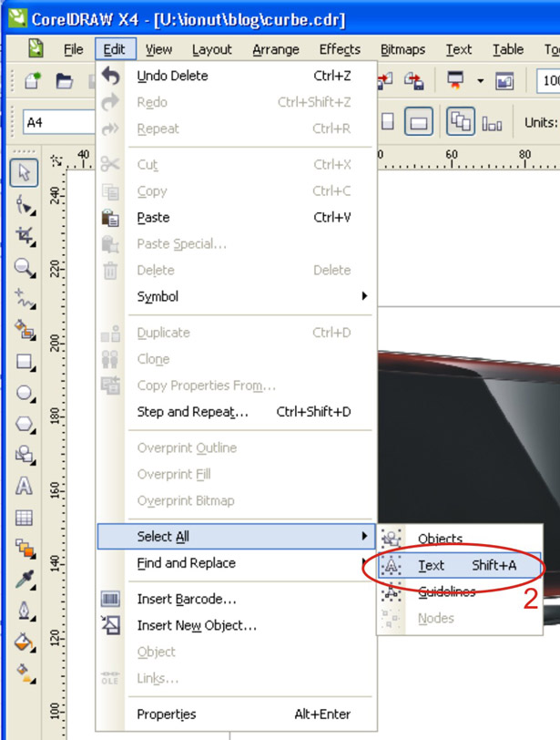560x740 pixels.
Task: Select the Interactive Blend tool
Action: pyautogui.click(x=24, y=549)
